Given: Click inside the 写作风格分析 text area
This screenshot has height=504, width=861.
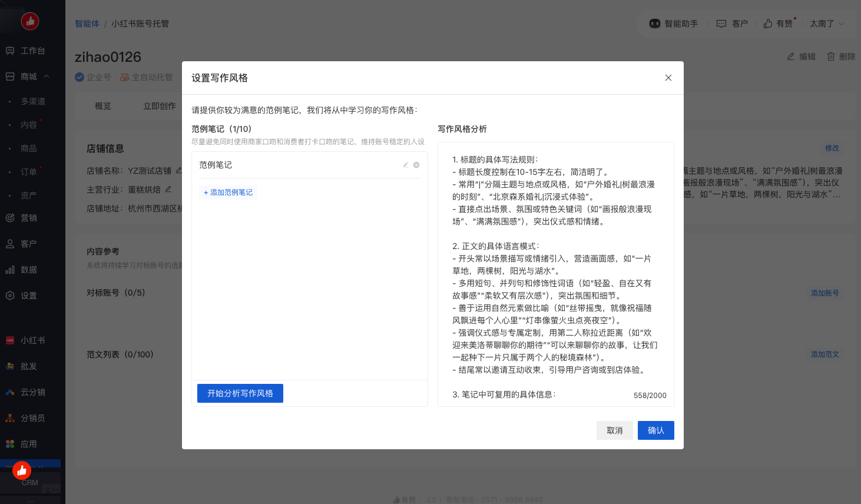Looking at the screenshot, I should pyautogui.click(x=555, y=271).
